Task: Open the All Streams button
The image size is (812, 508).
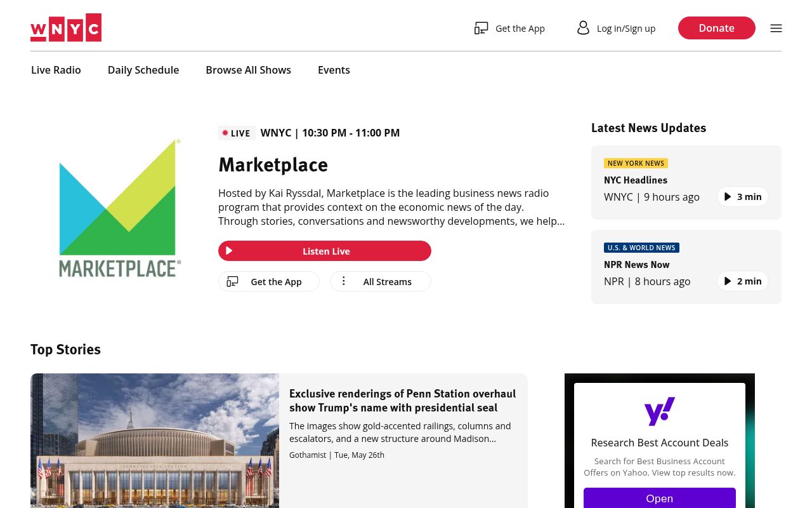Action: point(381,281)
